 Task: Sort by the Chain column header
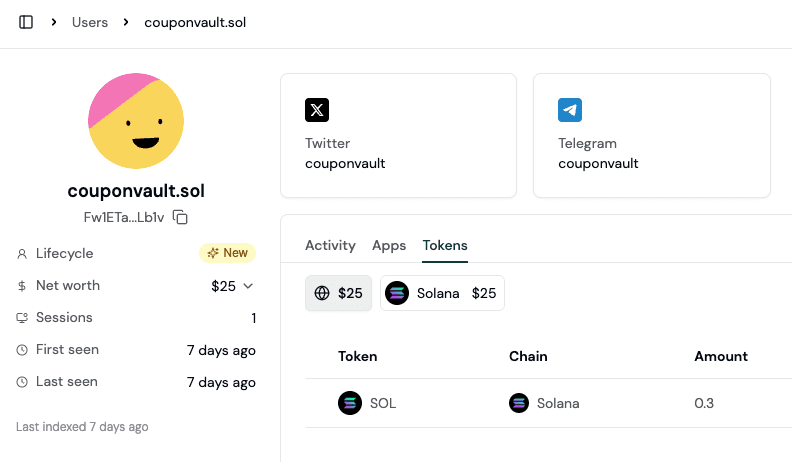(x=528, y=356)
